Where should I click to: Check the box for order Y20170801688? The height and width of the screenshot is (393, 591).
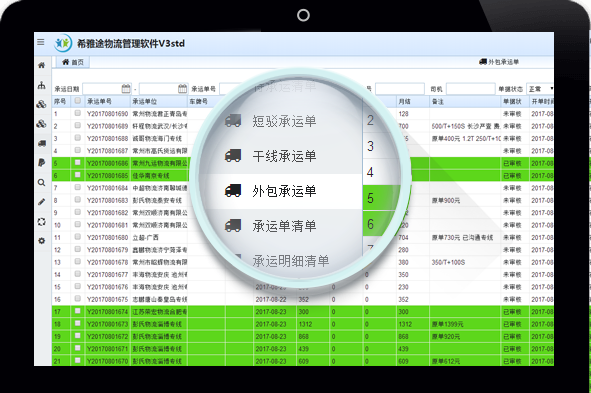point(78,138)
